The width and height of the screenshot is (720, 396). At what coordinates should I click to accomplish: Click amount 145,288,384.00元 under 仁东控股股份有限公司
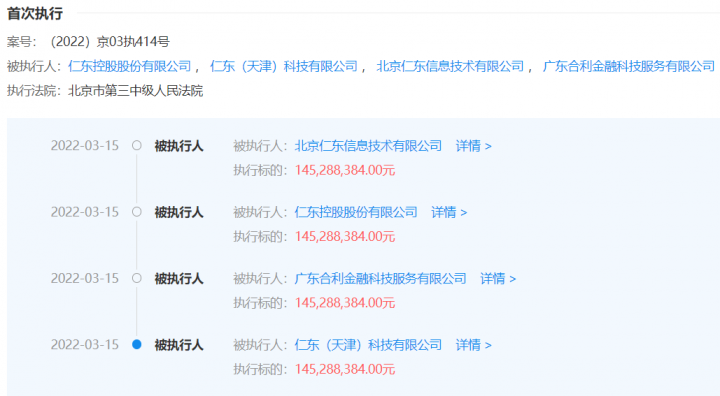point(345,237)
